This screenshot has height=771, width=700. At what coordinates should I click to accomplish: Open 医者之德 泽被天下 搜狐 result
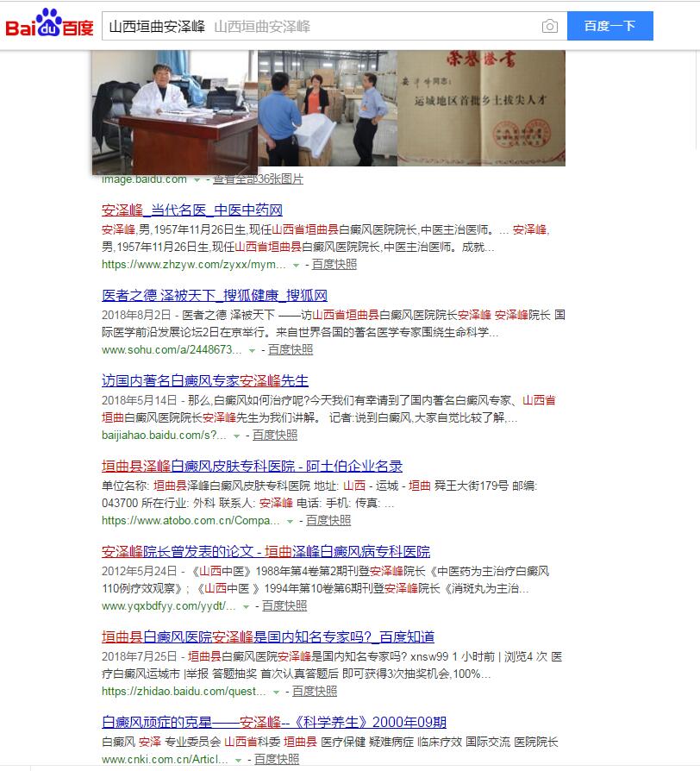pos(215,295)
